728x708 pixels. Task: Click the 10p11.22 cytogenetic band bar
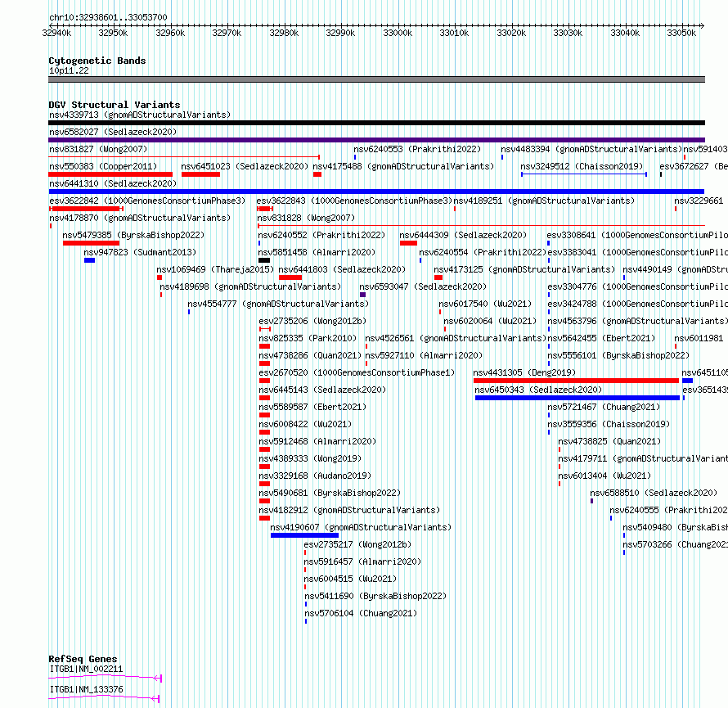point(376,79)
